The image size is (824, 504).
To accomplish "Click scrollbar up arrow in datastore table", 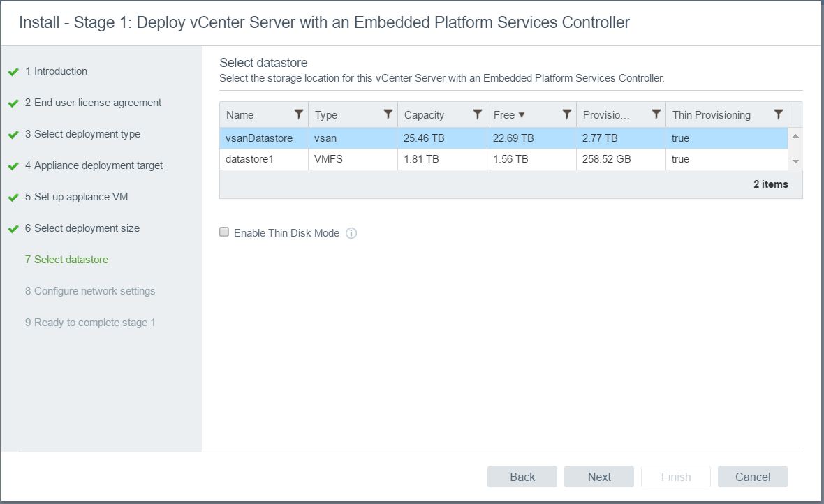I will [795, 136].
